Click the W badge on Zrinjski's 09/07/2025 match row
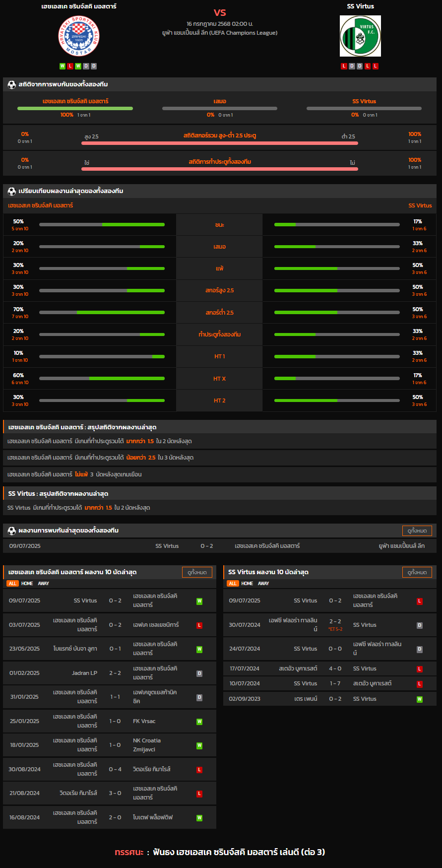The image size is (442, 868). (x=199, y=601)
